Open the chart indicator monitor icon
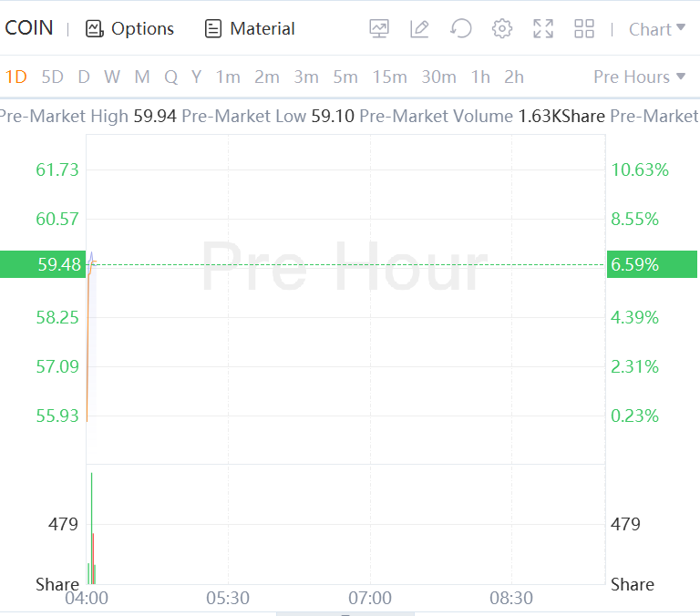Image resolution: width=700 pixels, height=616 pixels. (x=379, y=29)
